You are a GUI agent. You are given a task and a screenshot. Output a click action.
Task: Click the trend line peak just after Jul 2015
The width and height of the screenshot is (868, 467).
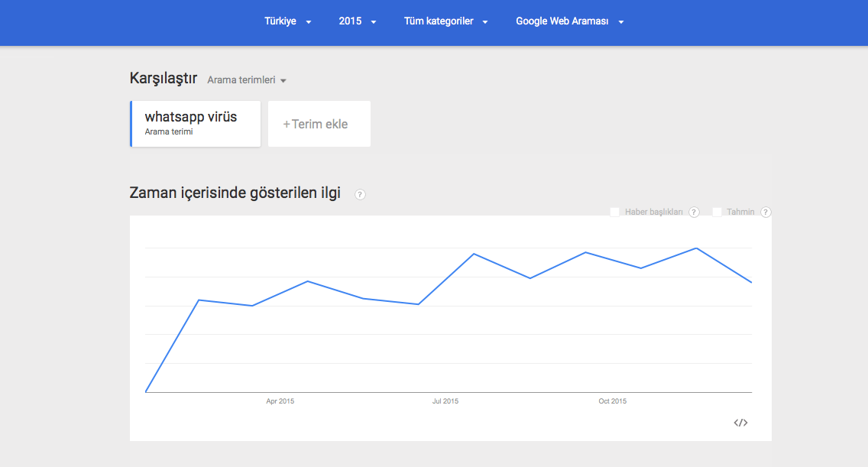[474, 254]
